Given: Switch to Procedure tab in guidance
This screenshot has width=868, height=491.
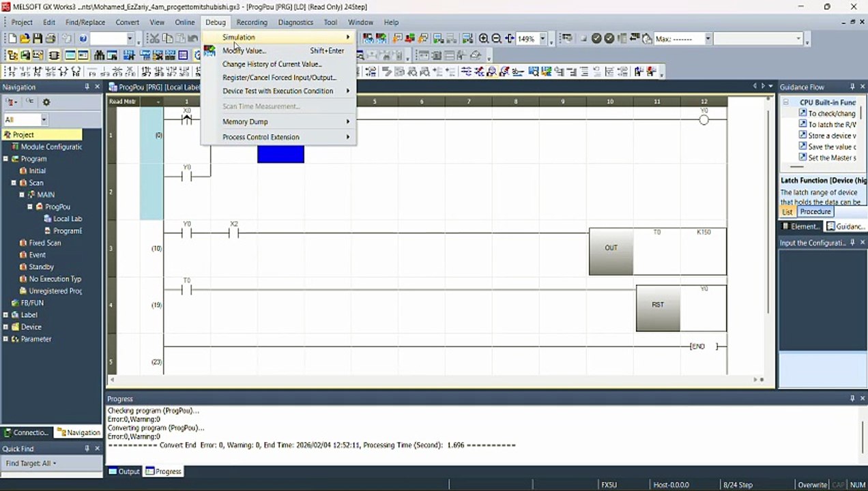Looking at the screenshot, I should (x=815, y=212).
